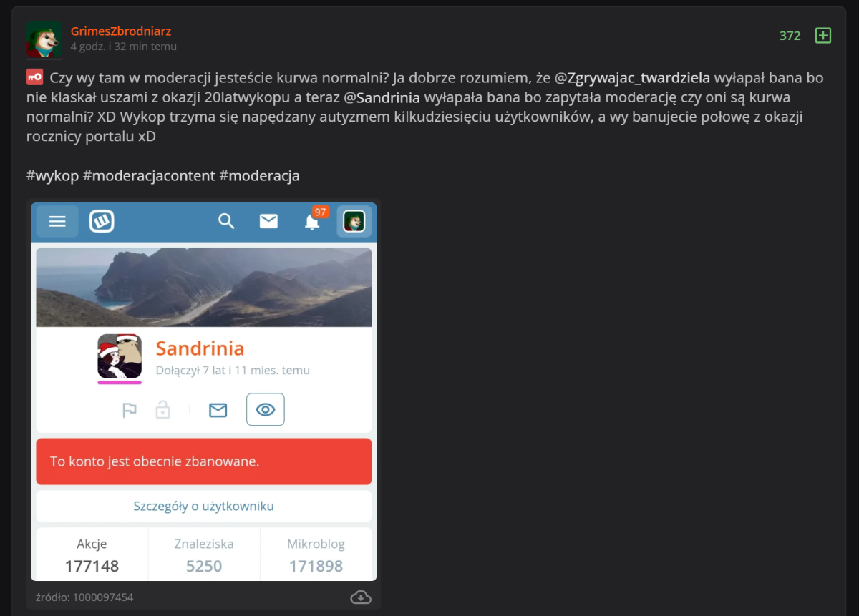Send private message via profile envelope icon
The width and height of the screenshot is (859, 616).
pyautogui.click(x=218, y=410)
